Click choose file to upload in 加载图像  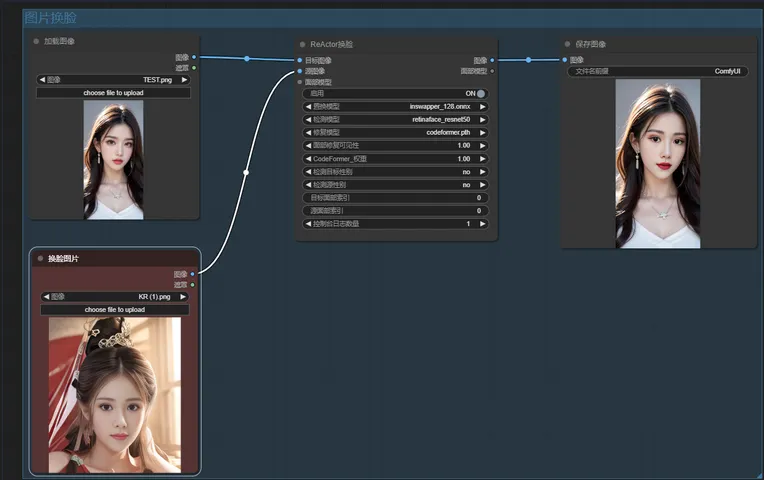(x=113, y=93)
